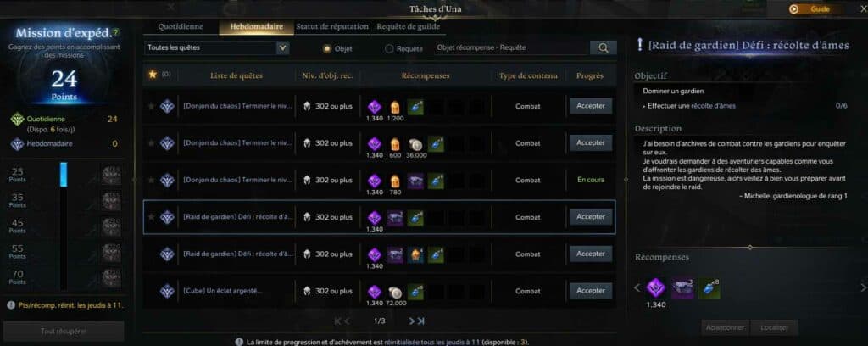Viewport: 868px width, 346px height.
Task: Click the purple gem reward in Récompenses panel
Action: pyautogui.click(x=656, y=287)
